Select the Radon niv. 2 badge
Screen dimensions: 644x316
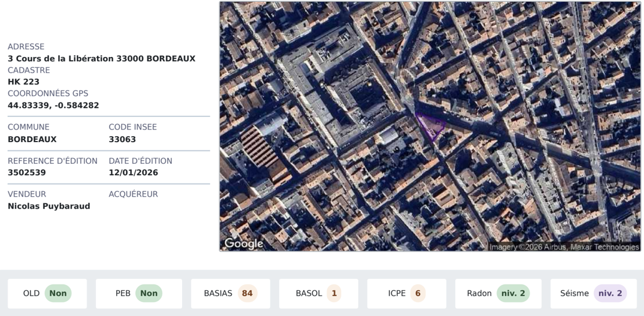coord(513,293)
